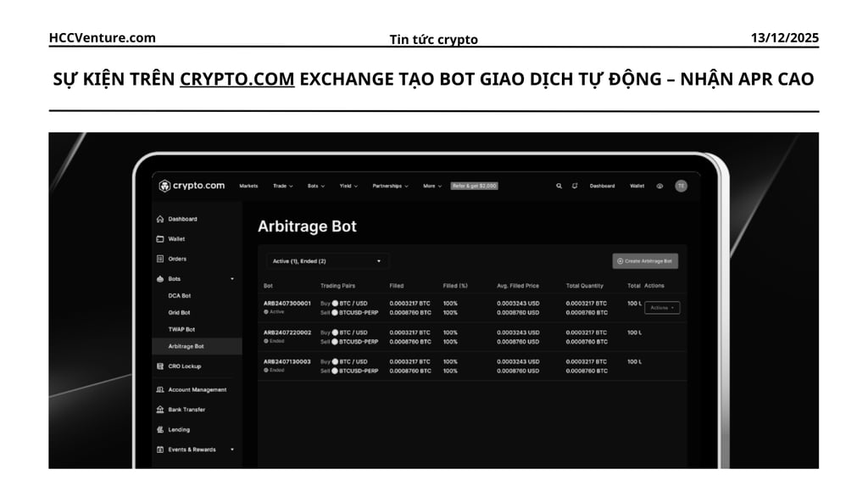Select DCA Bot in sidebar
Viewport: 868px width, 486px height.
click(x=180, y=296)
